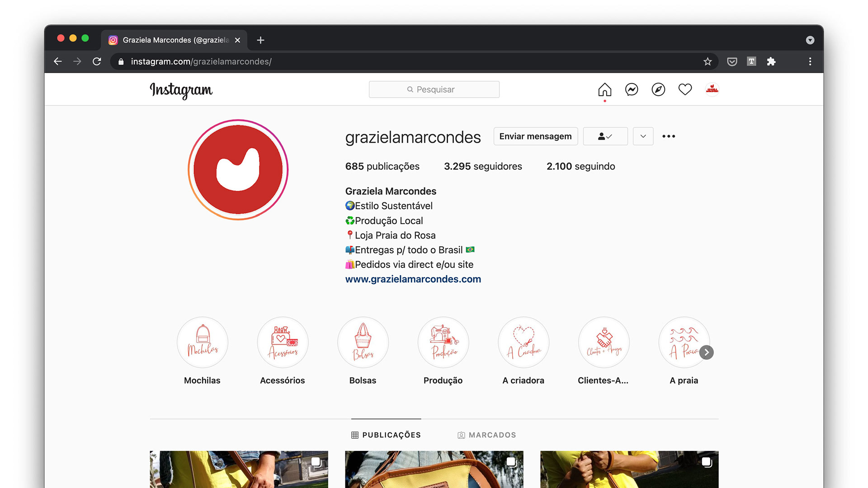Viewport: 868px width, 488px height.
Task: Expand suggested accounts chevron dropdown
Action: [x=643, y=136]
